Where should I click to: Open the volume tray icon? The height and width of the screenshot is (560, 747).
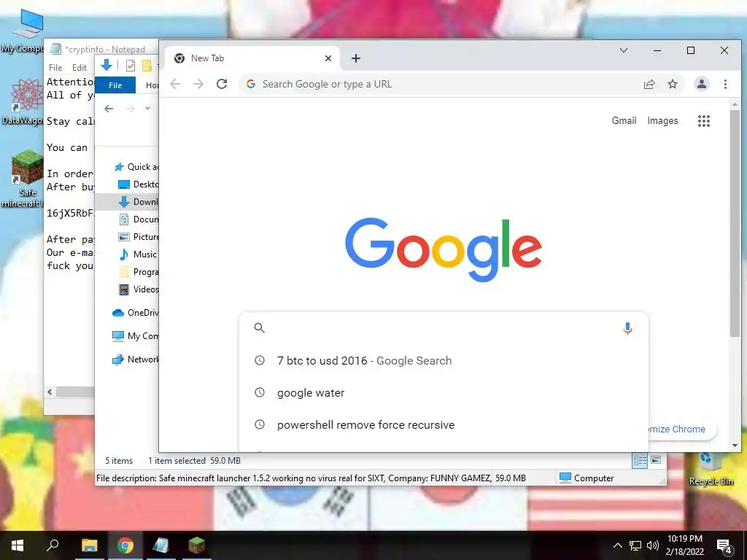[653, 545]
